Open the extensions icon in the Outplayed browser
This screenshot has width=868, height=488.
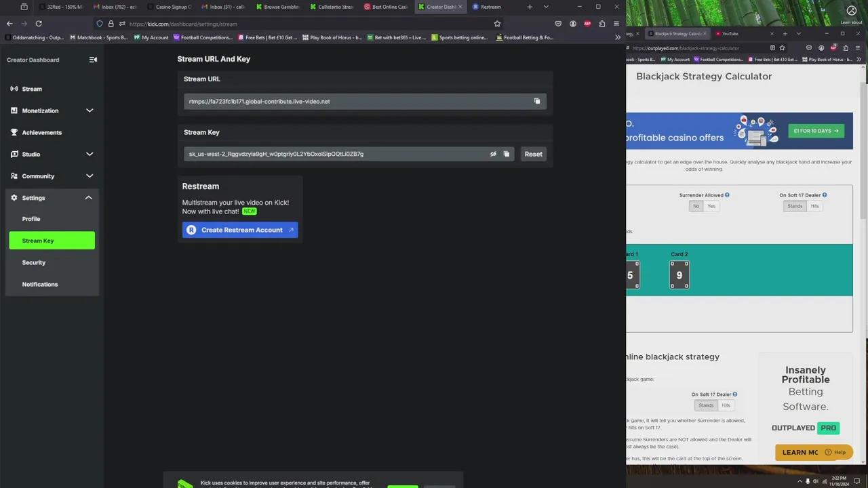point(846,48)
